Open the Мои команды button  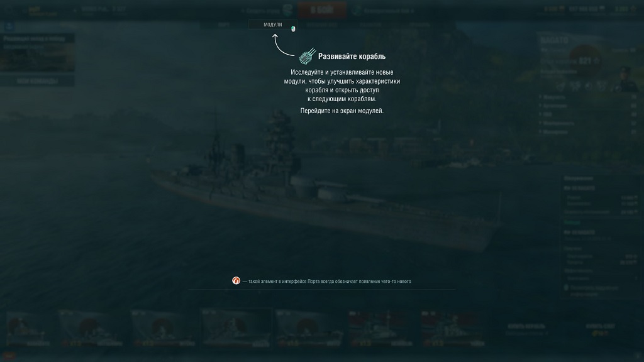click(37, 81)
